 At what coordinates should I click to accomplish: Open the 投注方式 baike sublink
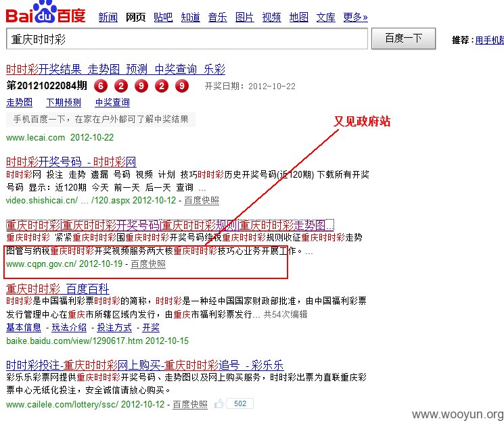pos(114,328)
